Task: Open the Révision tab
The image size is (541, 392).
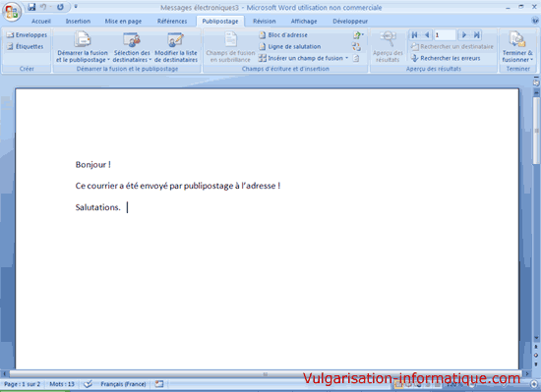Action: (x=265, y=22)
